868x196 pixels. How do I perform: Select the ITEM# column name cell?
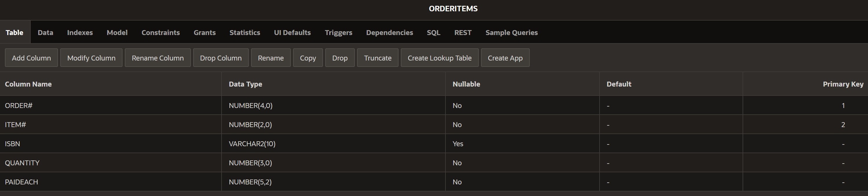point(111,124)
